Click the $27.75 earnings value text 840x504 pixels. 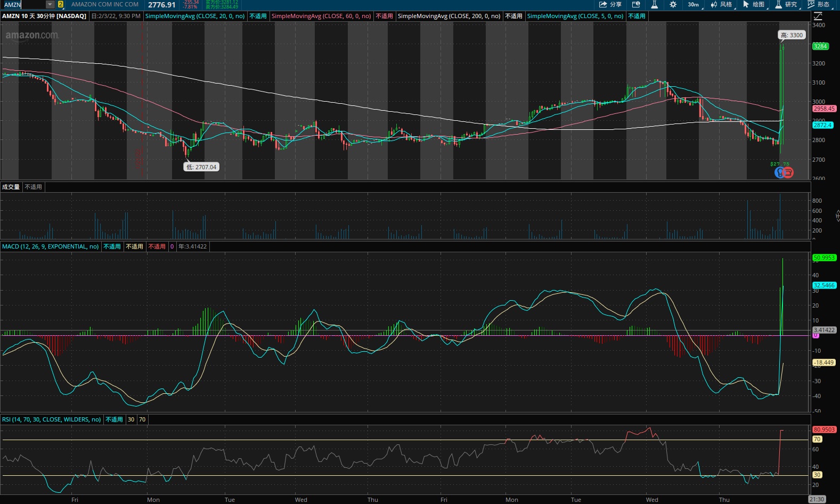tap(780, 164)
